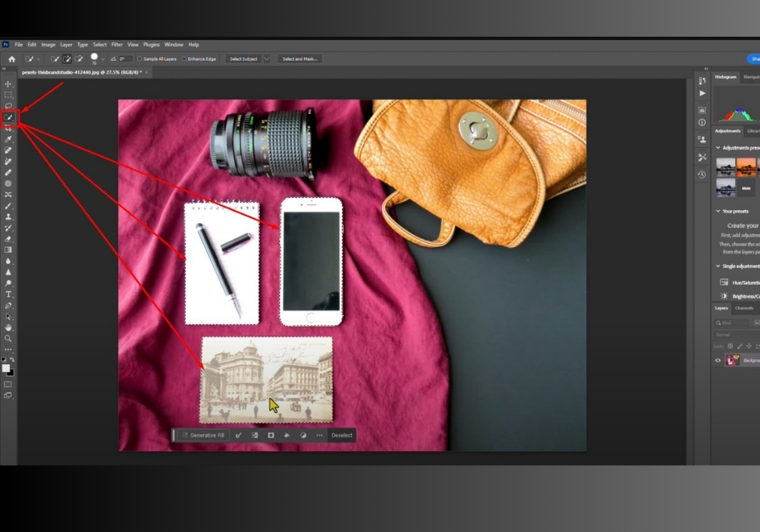
Task: Click the Invert Selection icon in taskbar
Action: pyautogui.click(x=255, y=435)
